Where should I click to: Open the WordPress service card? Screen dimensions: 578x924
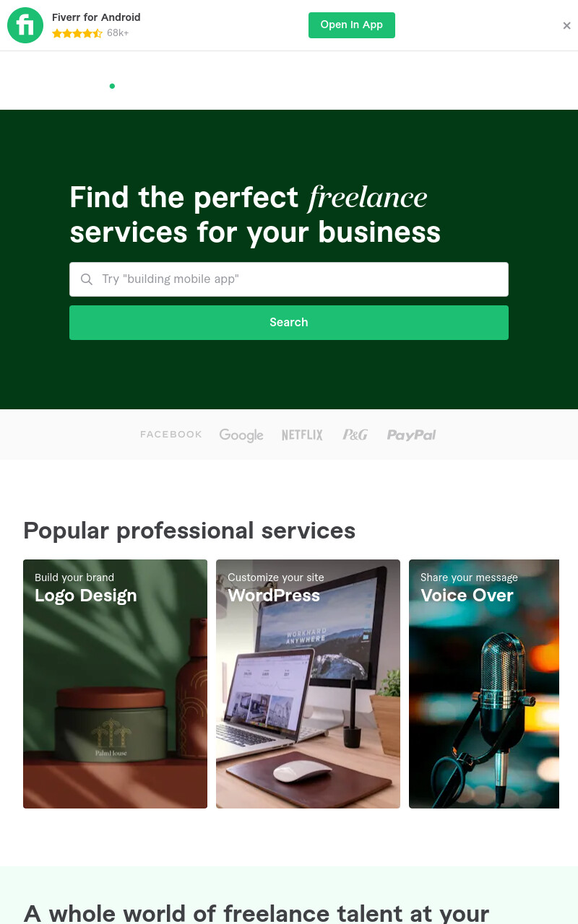click(308, 684)
